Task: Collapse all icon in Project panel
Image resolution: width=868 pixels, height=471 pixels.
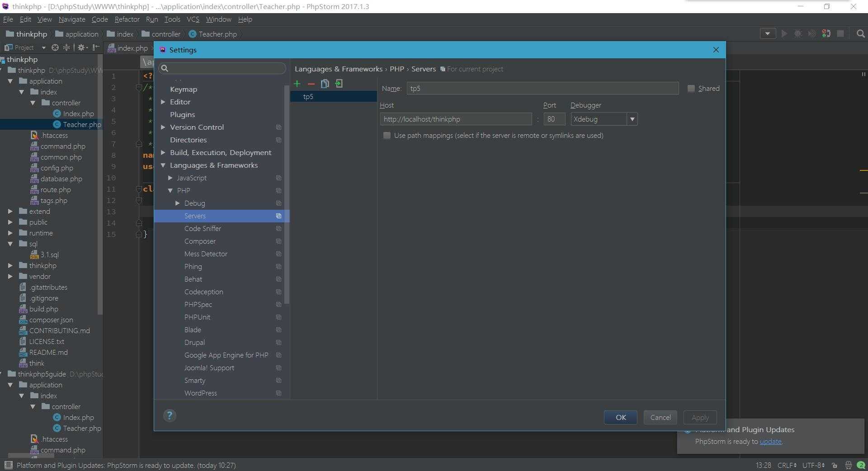Action: click(x=66, y=47)
